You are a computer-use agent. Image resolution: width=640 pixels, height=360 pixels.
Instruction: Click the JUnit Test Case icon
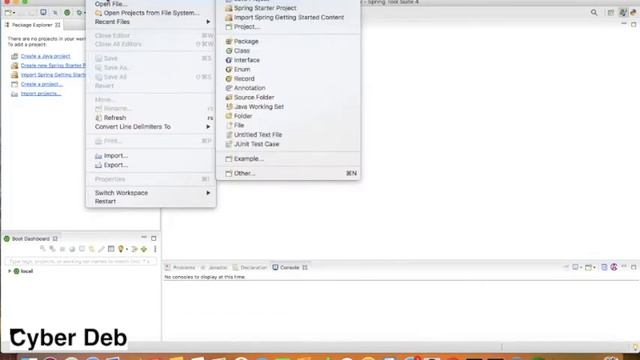coord(229,144)
